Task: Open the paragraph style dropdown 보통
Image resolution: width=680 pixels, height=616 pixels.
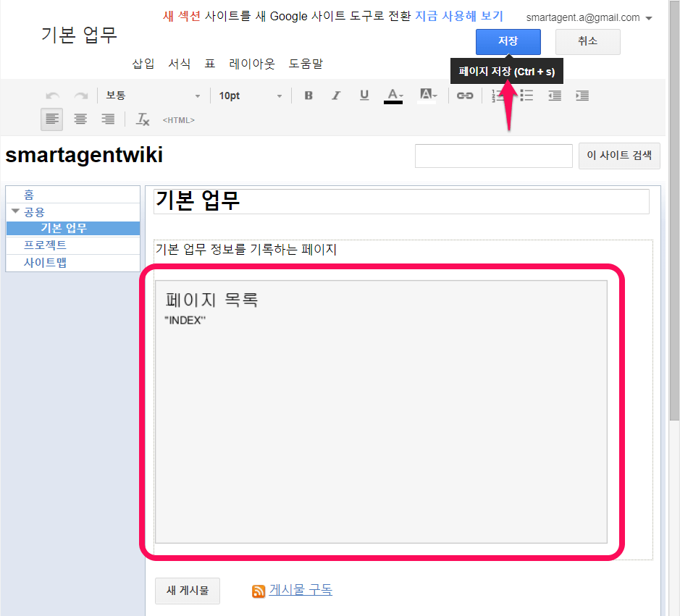Action: click(x=153, y=96)
